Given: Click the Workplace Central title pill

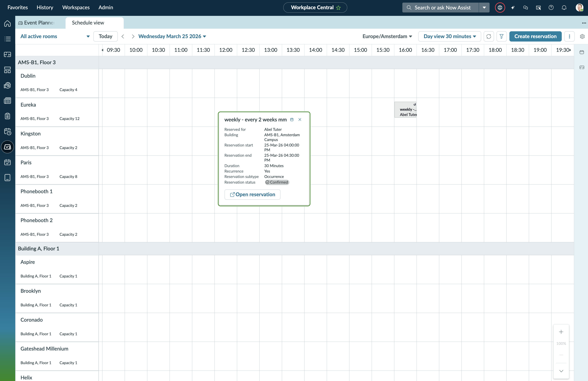Looking at the screenshot, I should click(315, 8).
